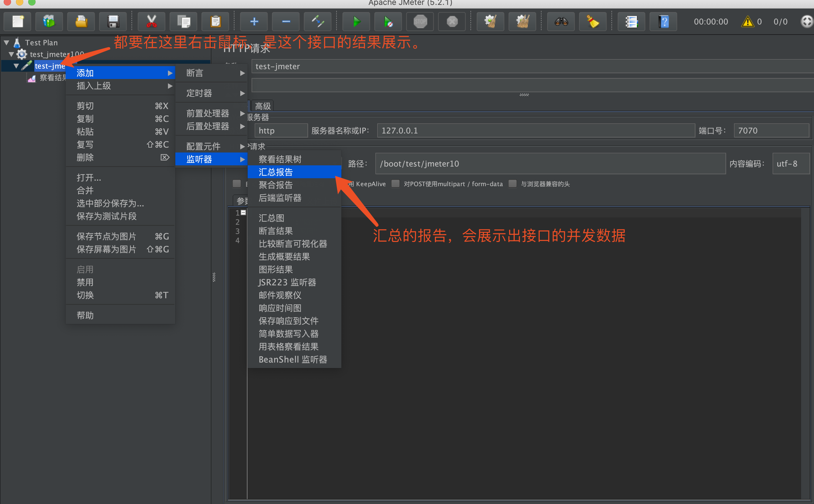Copy using the toolbar copy icon
Image resolution: width=814 pixels, height=504 pixels.
tap(184, 22)
